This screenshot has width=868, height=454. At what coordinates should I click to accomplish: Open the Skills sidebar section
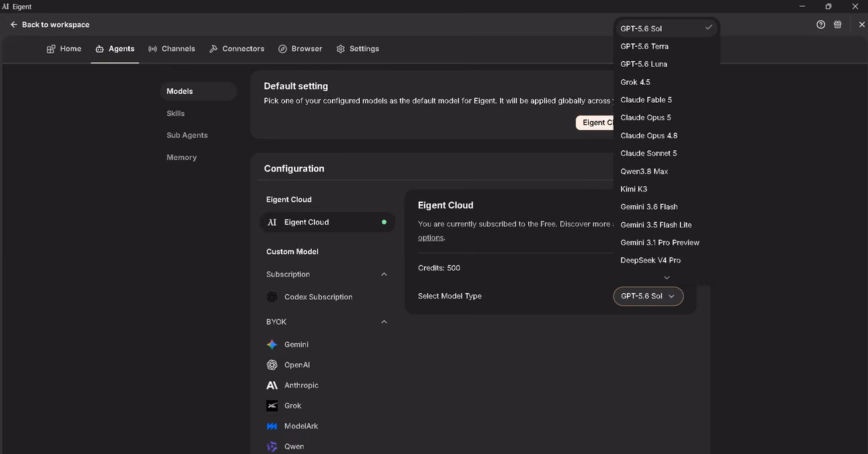coord(198,113)
